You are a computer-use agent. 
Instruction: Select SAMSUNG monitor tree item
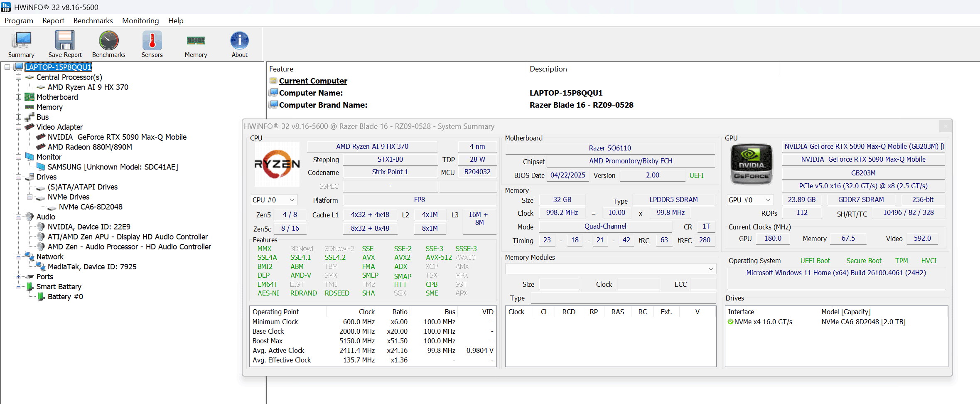click(113, 167)
